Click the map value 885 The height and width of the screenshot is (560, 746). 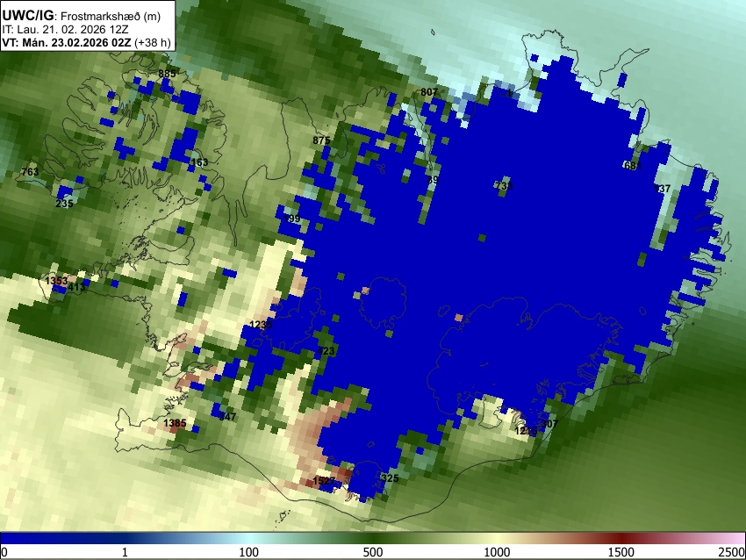(167, 73)
